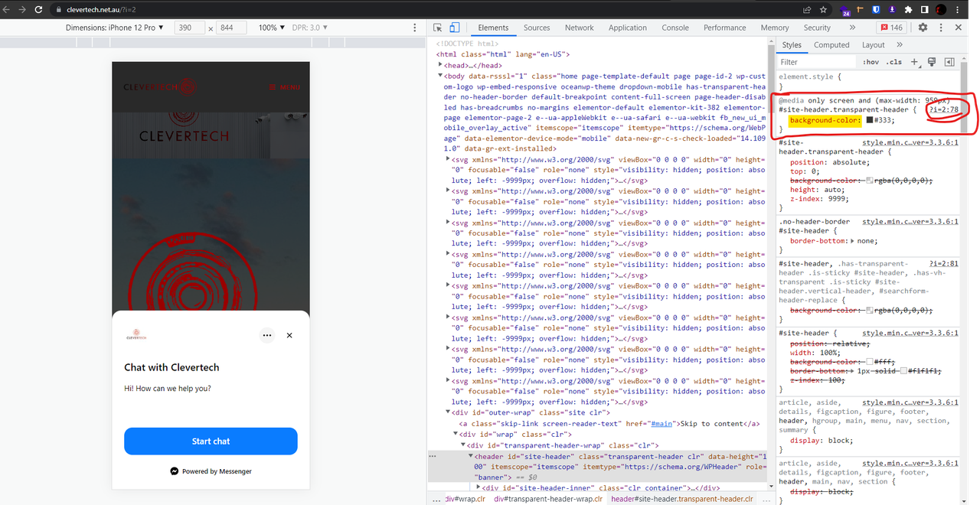The image size is (980, 505).
Task: Share this page icon in address bar
Action: pos(807,9)
